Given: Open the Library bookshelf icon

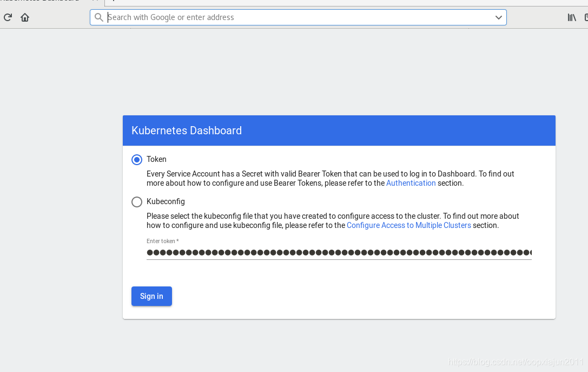Looking at the screenshot, I should (x=571, y=17).
